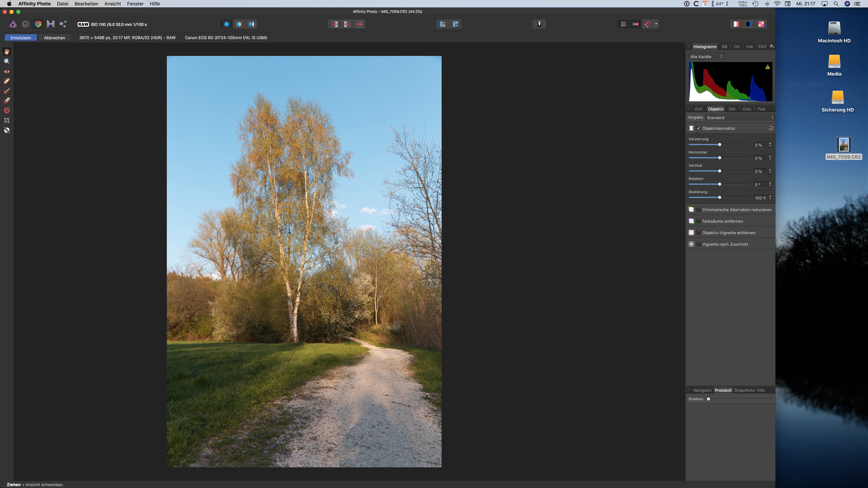Viewport: 868px width, 488px height.
Task: Open the snapping options dropdown arrow
Action: tap(656, 24)
